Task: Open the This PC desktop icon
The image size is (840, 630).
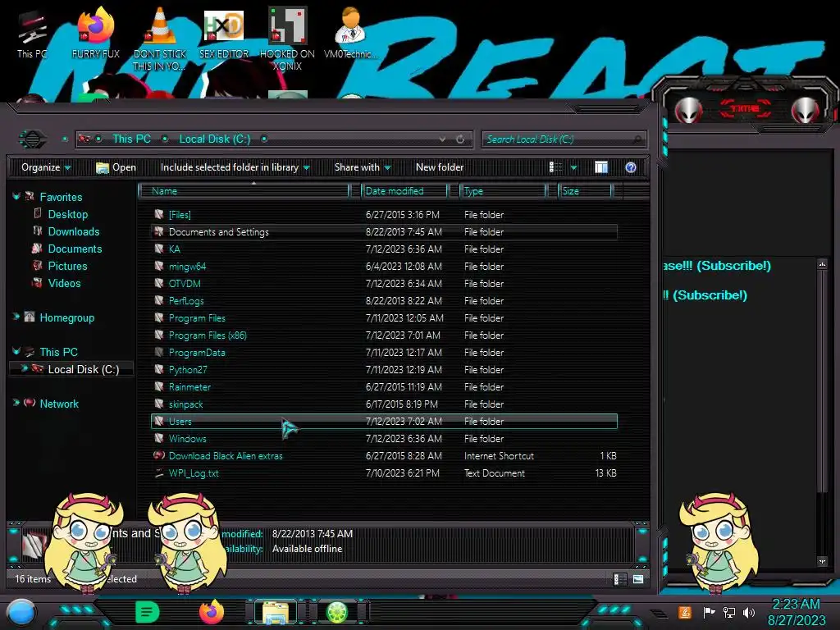Action: tap(32, 34)
